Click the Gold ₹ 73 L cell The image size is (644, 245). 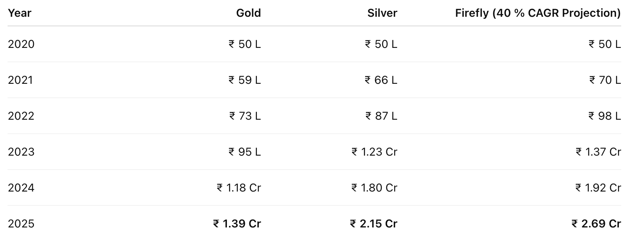point(245,116)
